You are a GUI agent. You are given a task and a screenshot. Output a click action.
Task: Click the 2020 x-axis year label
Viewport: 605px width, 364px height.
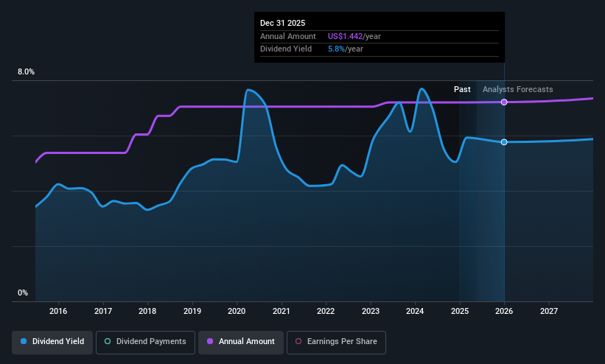[237, 311]
